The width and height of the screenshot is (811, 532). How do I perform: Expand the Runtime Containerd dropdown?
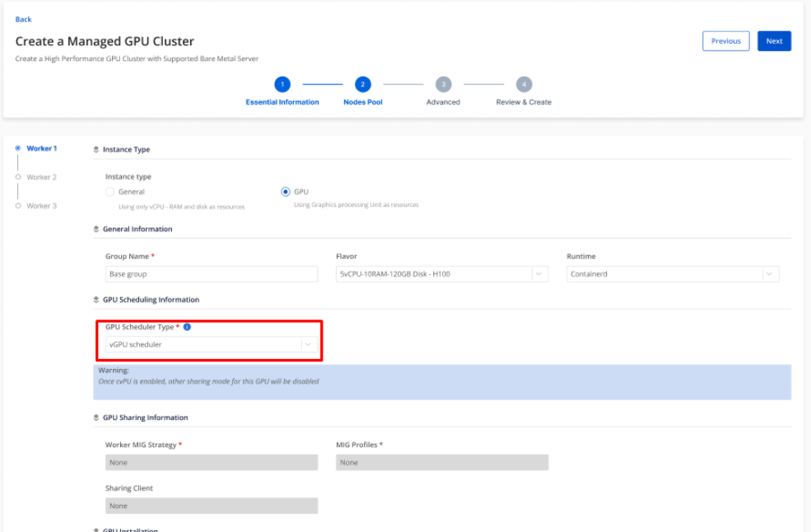(x=673, y=274)
